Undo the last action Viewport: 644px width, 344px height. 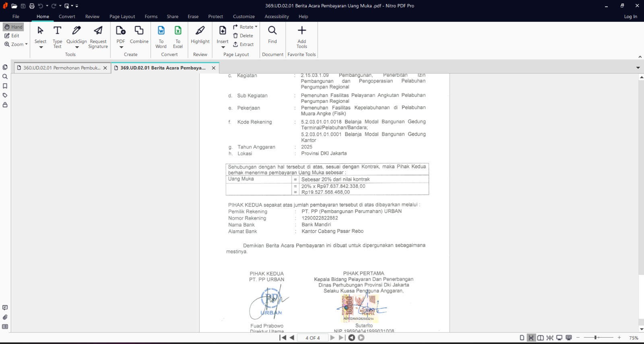pyautogui.click(x=40, y=6)
